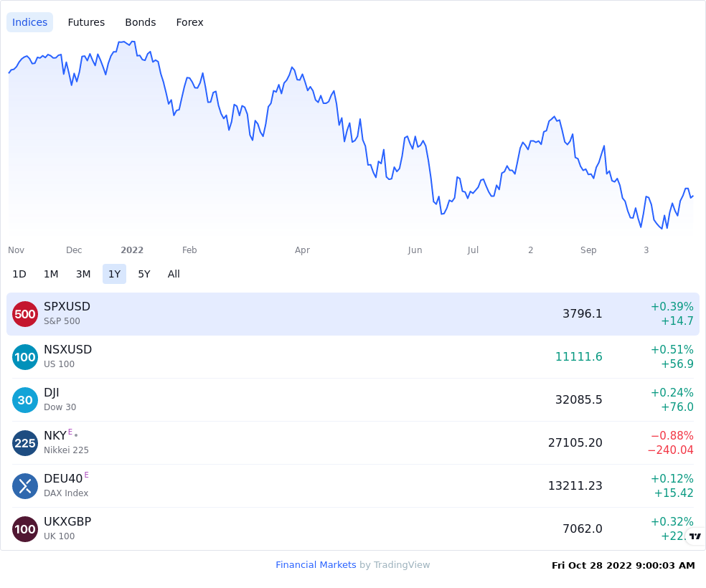Click the UK 100 maroon logo icon
706x588 pixels.
coord(25,529)
